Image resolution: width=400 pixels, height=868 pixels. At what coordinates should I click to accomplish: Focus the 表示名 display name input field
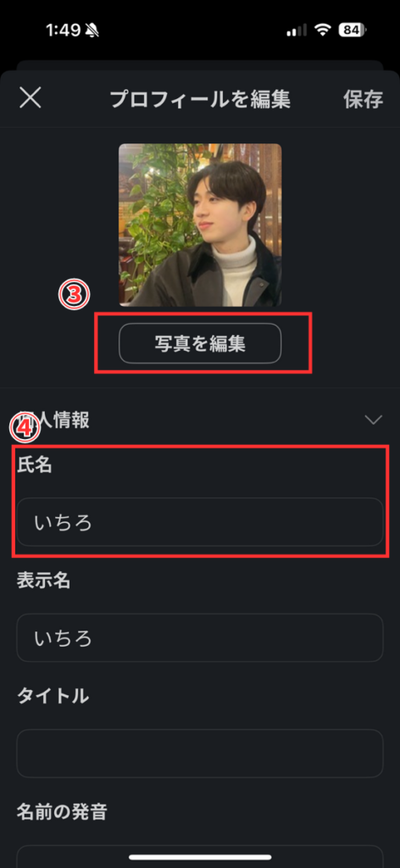(x=200, y=637)
